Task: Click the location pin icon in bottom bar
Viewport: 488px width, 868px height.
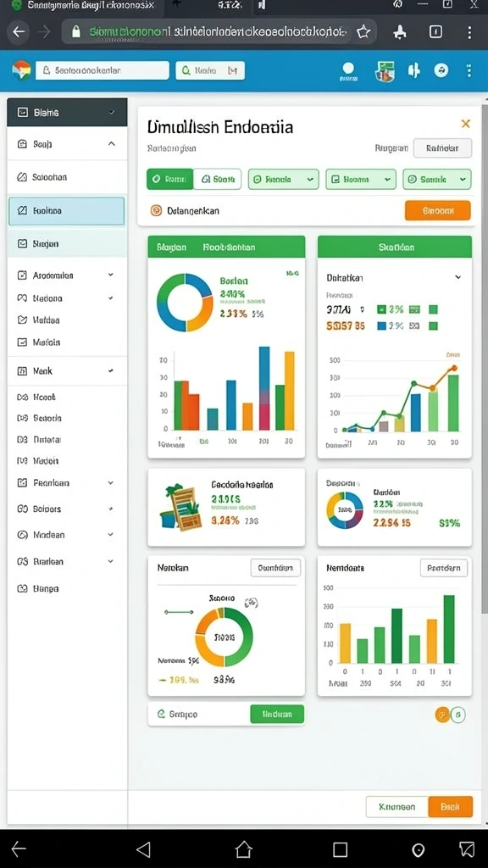Action: (x=419, y=849)
